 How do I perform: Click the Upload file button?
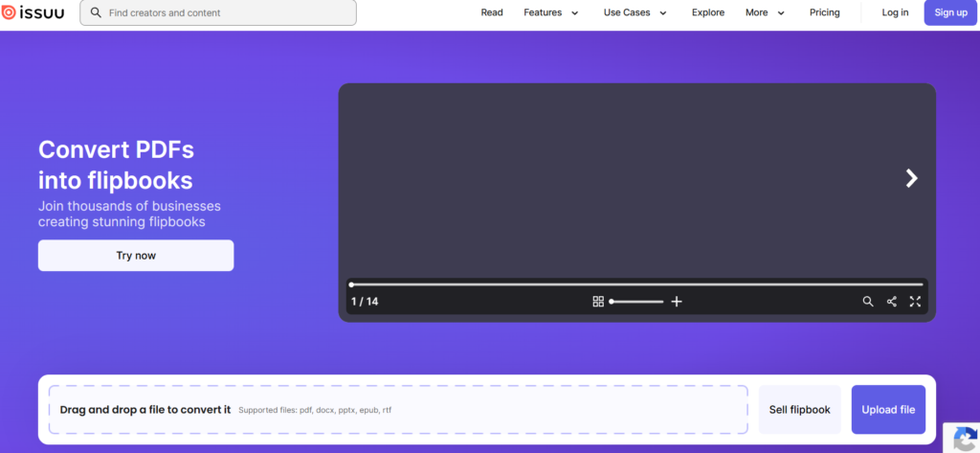[x=888, y=410]
